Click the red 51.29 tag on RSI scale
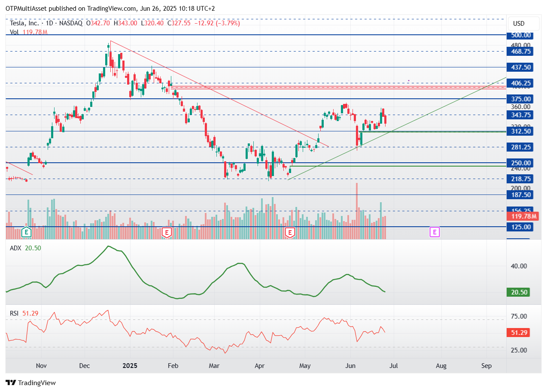This screenshot has width=547, height=392. (x=518, y=332)
